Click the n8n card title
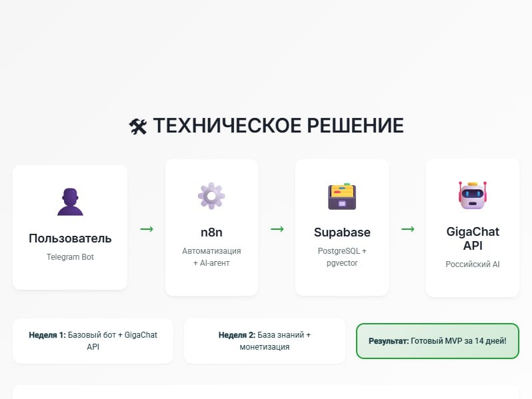This screenshot has width=532, height=399. click(211, 232)
